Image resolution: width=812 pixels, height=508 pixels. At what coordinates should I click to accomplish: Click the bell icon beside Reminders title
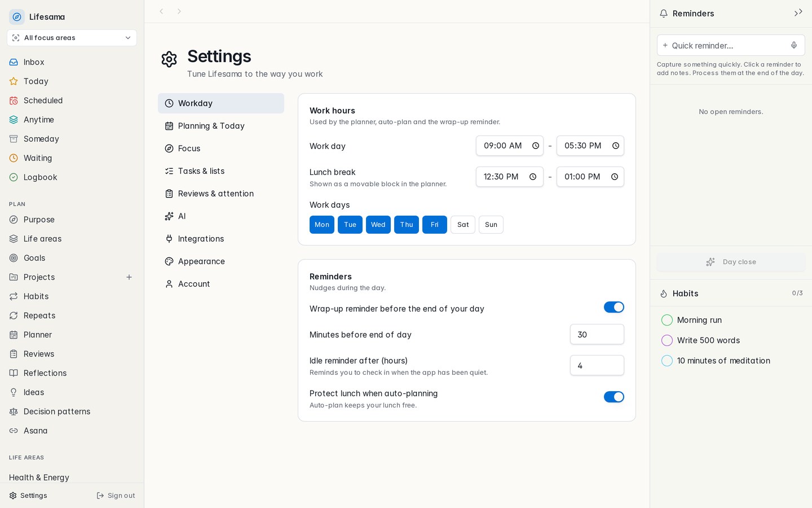[x=664, y=14]
